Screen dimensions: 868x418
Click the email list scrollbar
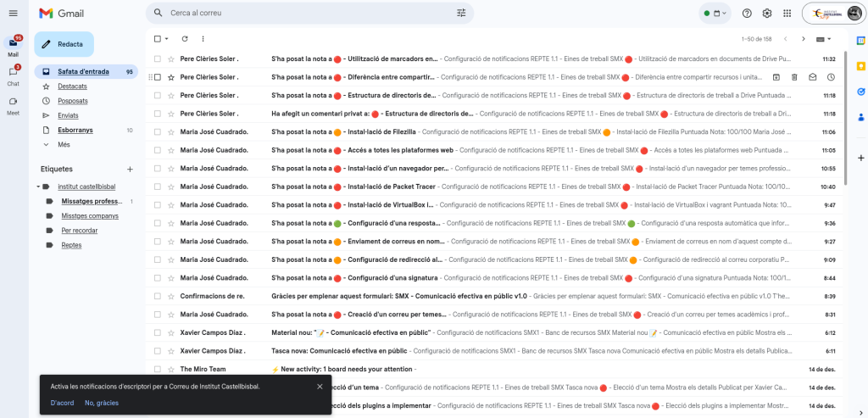pos(845,118)
